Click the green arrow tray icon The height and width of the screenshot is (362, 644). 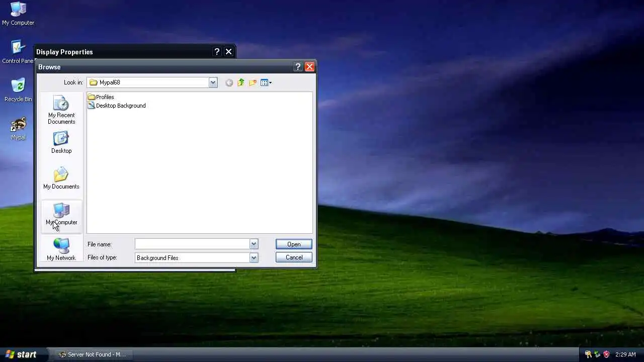click(x=597, y=354)
